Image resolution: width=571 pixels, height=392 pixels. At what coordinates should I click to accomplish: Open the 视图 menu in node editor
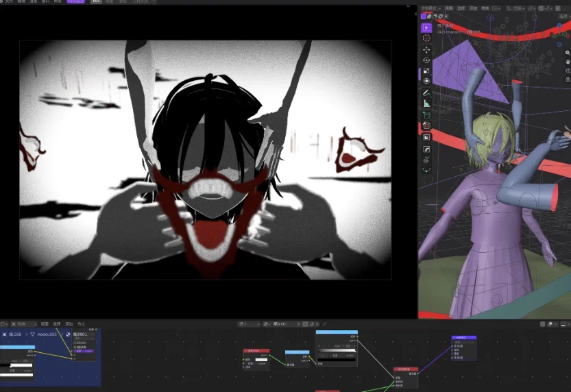click(45, 324)
